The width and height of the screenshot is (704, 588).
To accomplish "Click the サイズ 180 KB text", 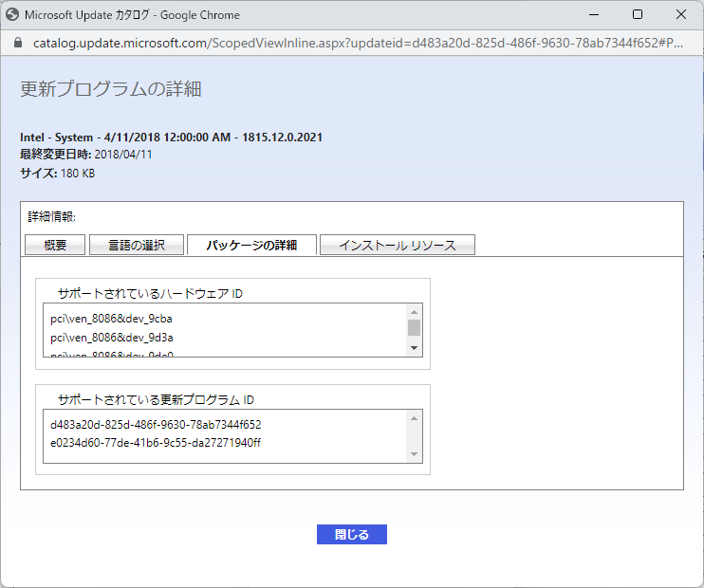I will click(x=58, y=174).
